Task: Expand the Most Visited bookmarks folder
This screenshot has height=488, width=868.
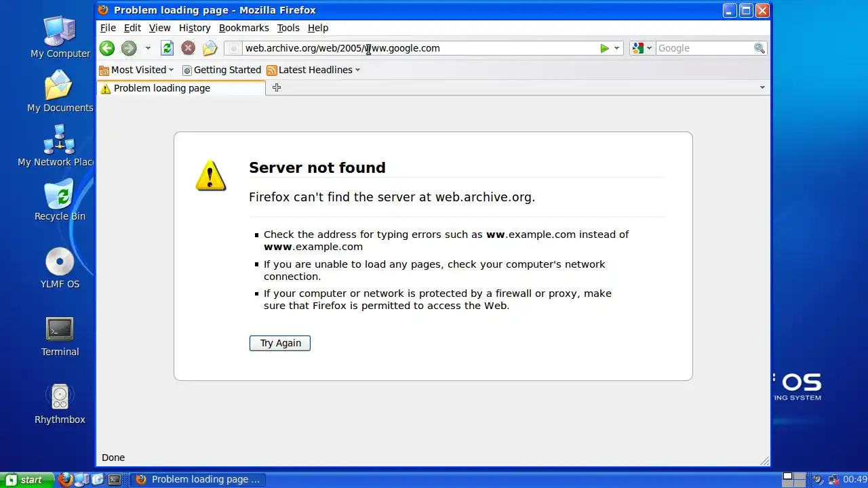Action: click(x=136, y=70)
